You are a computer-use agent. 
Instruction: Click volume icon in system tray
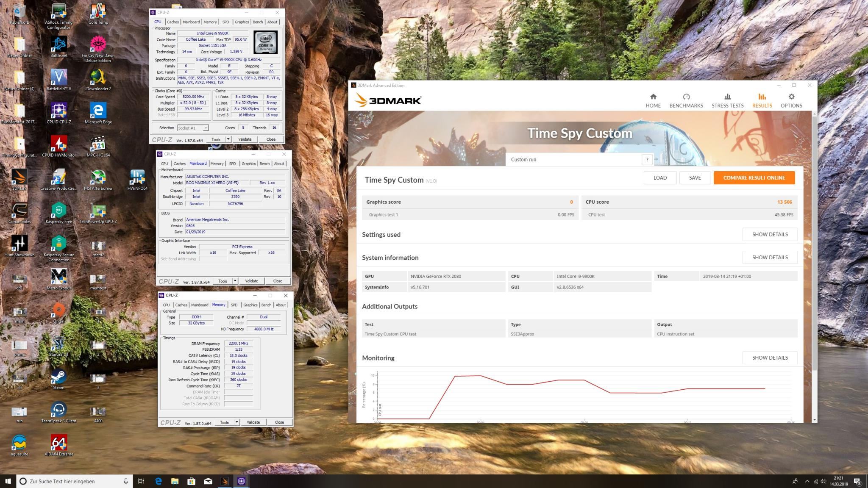(823, 481)
